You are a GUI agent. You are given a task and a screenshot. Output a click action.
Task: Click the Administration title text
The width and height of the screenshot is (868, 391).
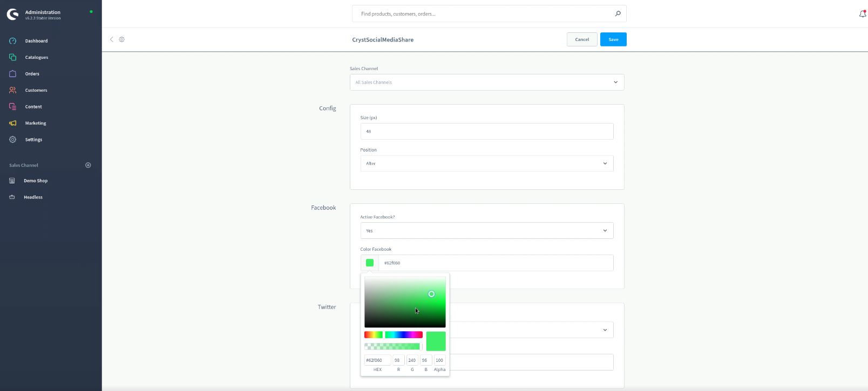click(x=43, y=12)
